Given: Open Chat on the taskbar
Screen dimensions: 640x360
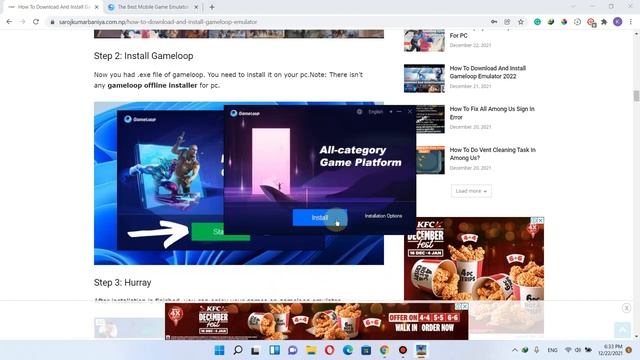Looking at the screenshot, I should (x=293, y=350).
